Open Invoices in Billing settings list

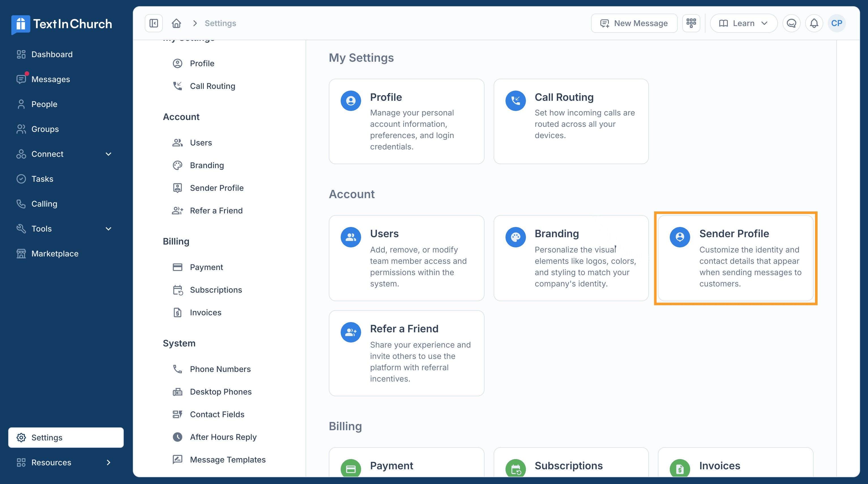point(197,312)
